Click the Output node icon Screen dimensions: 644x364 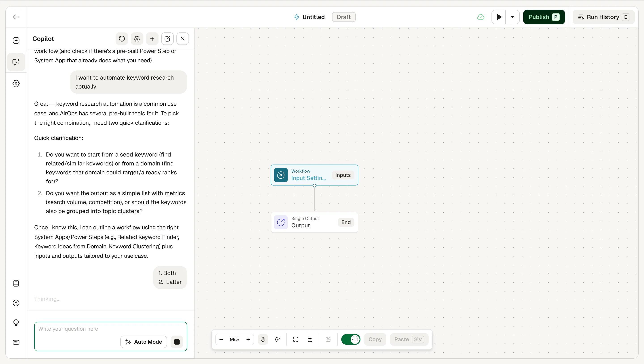click(281, 222)
